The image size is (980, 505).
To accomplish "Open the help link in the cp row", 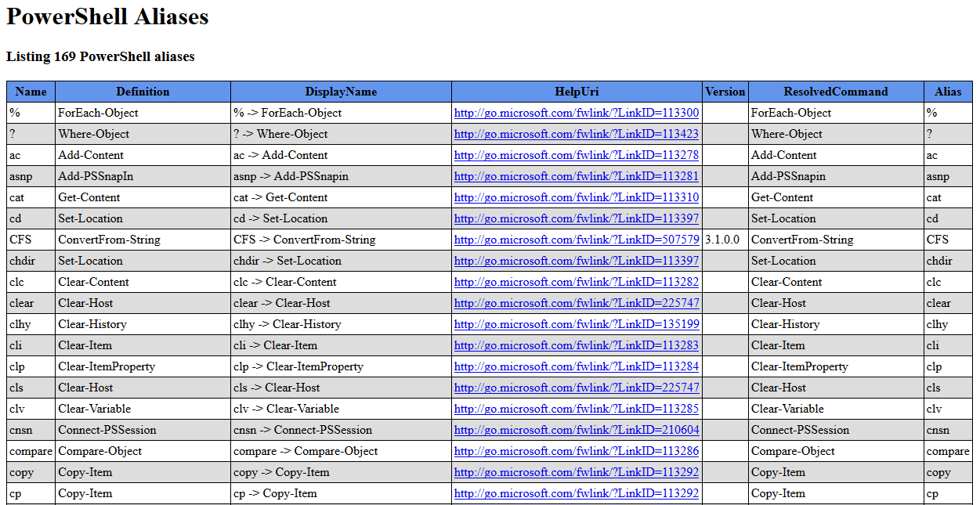I will (577, 493).
